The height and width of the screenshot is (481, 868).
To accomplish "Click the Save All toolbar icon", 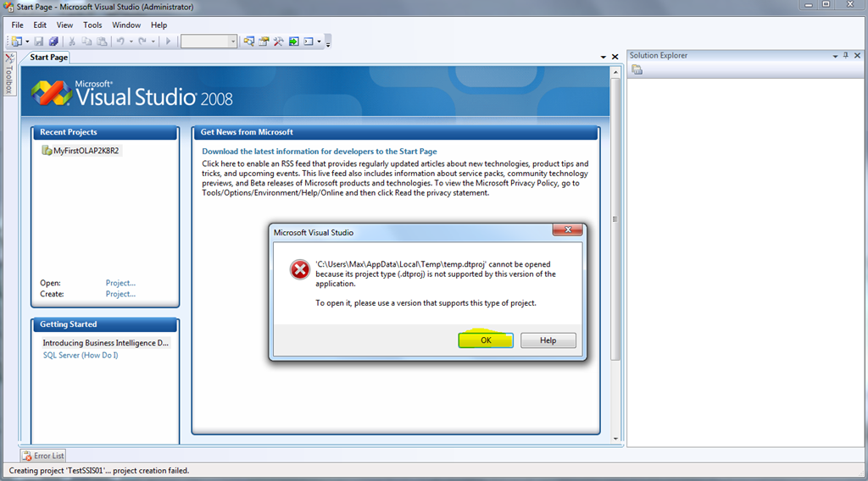I will 53,41.
